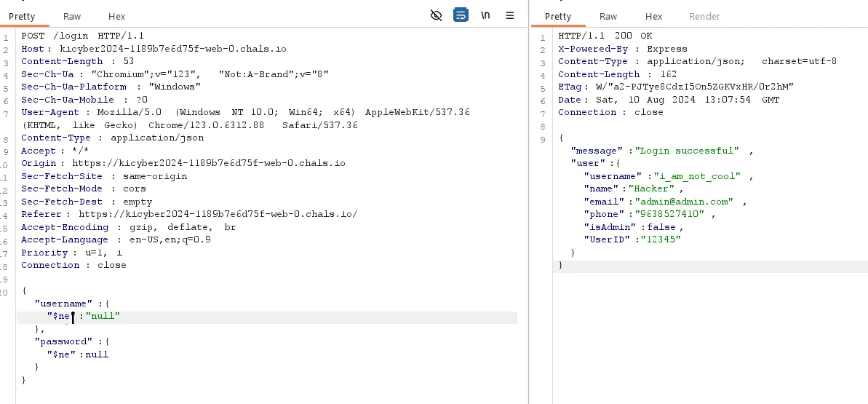The width and height of the screenshot is (868, 404).
Task: Click the Sec-Fetch-Mode cors header
Action: pos(84,189)
